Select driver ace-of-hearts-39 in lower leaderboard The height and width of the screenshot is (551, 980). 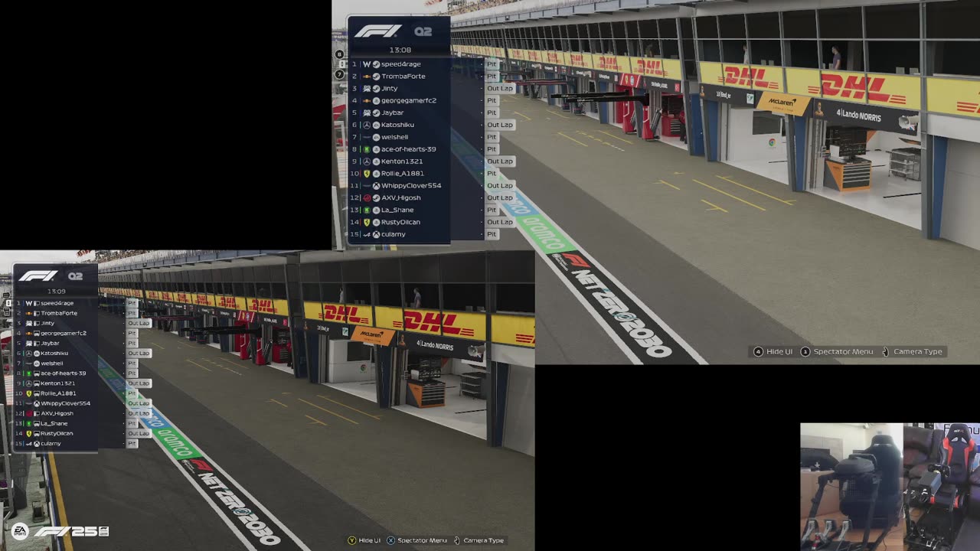63,373
